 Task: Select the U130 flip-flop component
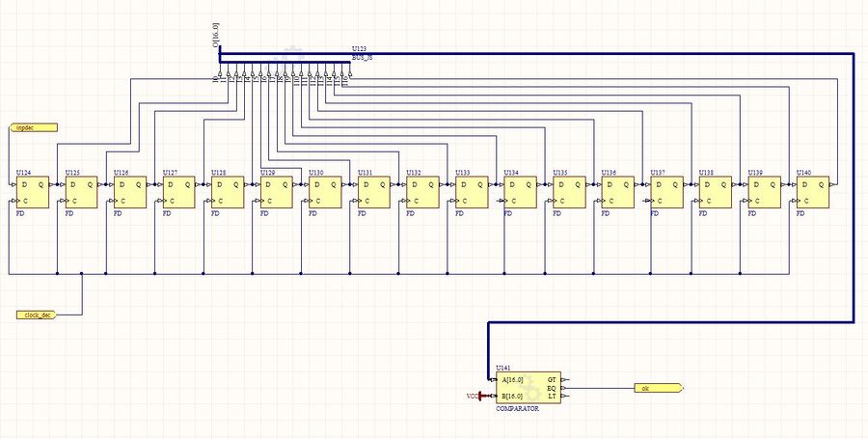pos(325,192)
